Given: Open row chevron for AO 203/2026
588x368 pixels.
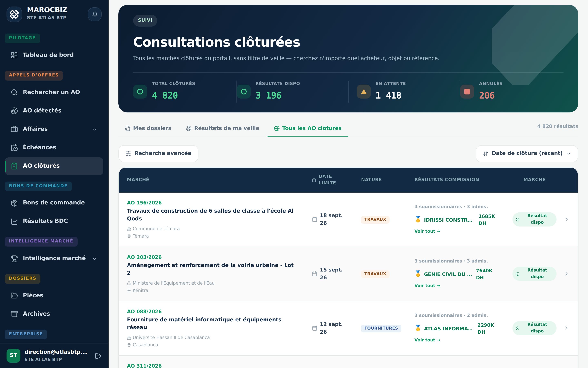Looking at the screenshot, I should 567,274.
